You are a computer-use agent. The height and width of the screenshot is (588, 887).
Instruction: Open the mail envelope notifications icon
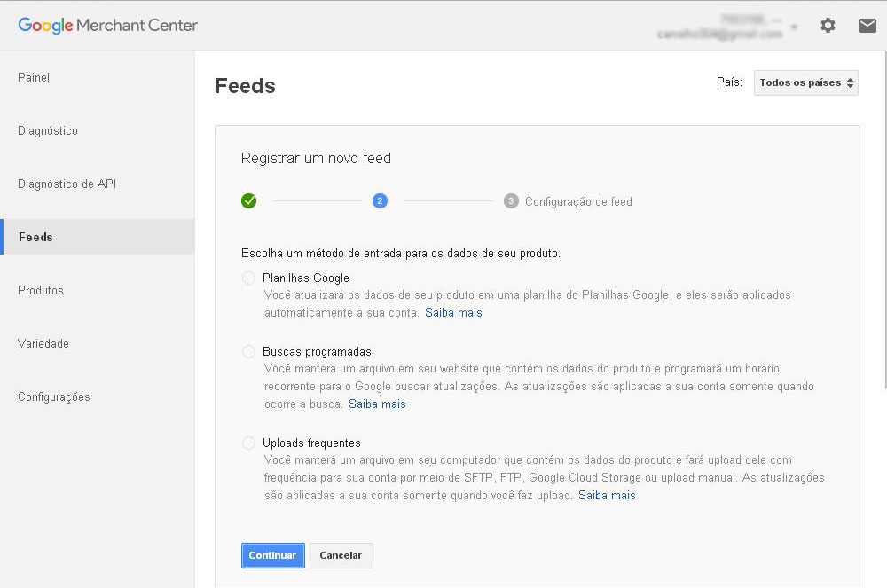click(x=867, y=26)
